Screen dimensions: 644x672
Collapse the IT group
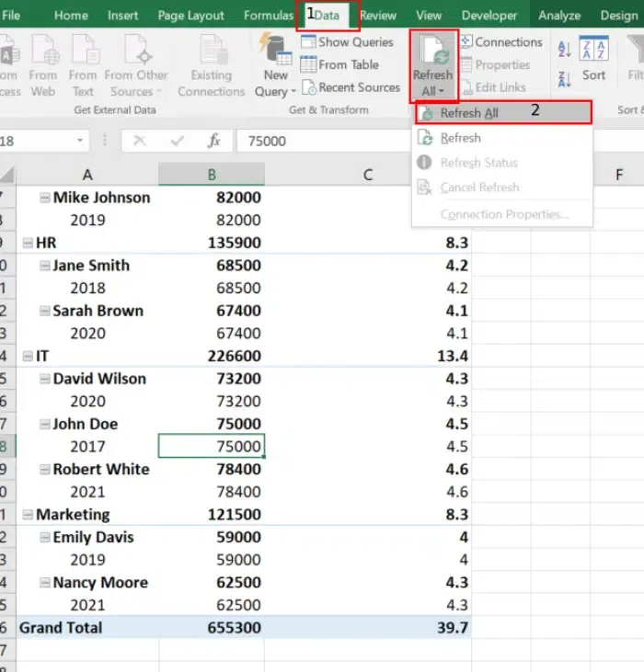click(28, 356)
